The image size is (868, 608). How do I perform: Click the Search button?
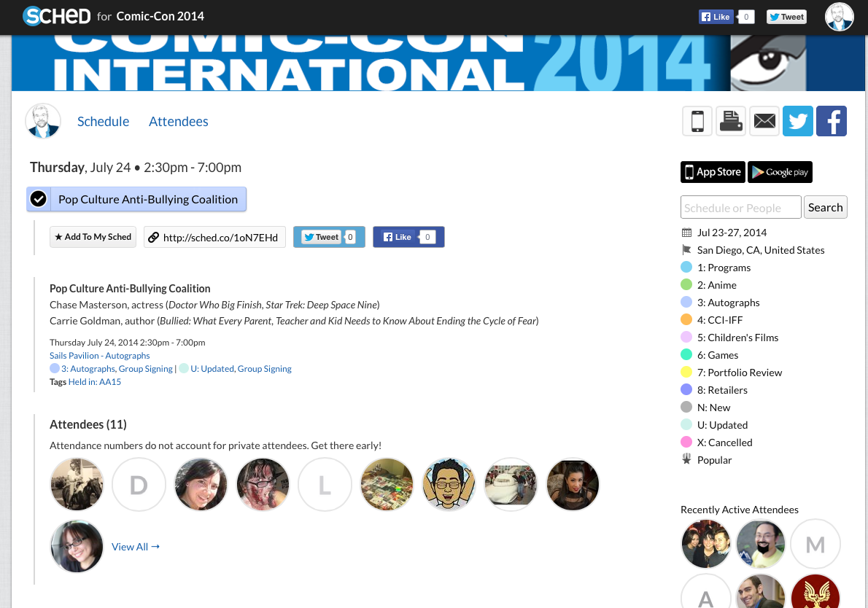click(826, 208)
